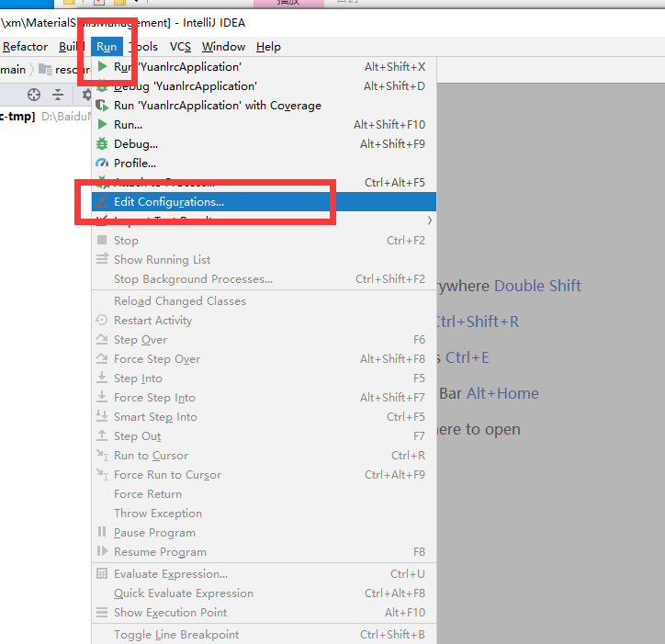The height and width of the screenshot is (644, 665).
Task: Select Toggle Line Breakpoint
Action: point(264,635)
